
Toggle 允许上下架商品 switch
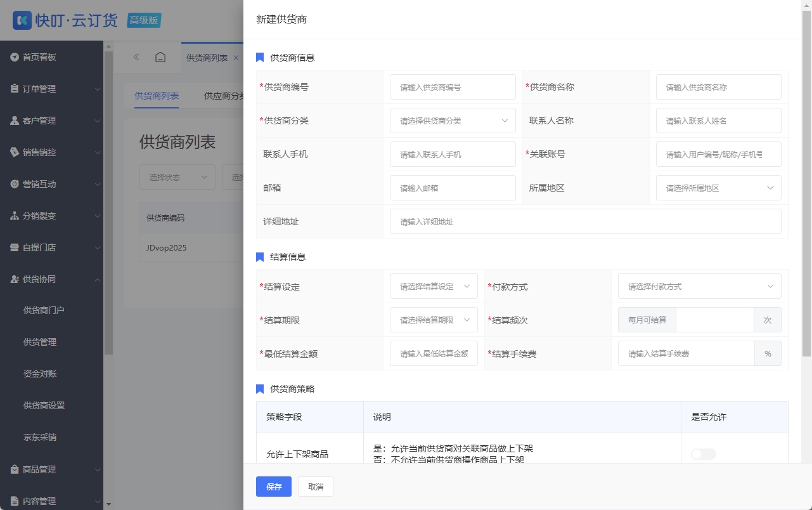[x=704, y=454]
